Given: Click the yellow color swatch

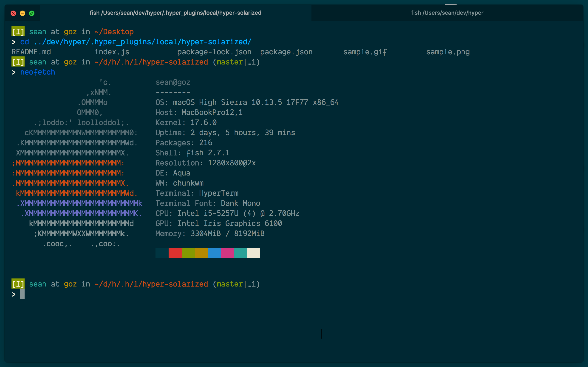Looking at the screenshot, I should point(201,253).
